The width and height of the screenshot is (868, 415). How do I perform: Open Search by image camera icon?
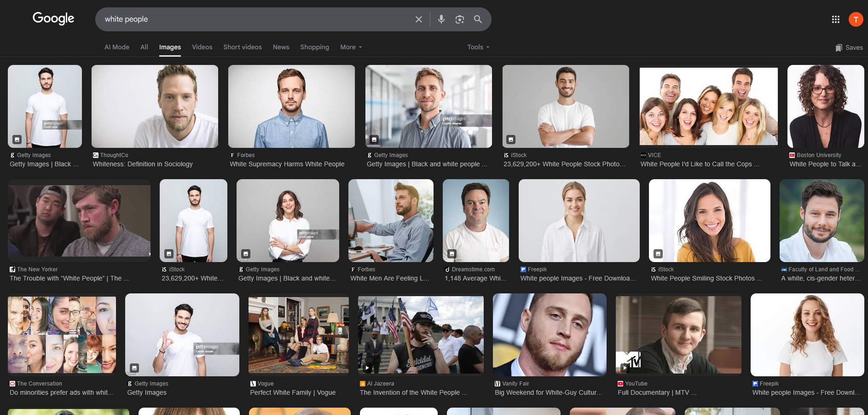tap(460, 19)
